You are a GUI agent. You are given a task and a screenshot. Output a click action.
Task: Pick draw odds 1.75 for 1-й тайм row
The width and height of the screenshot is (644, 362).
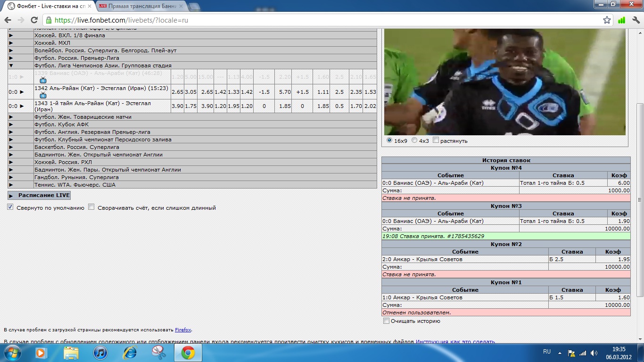tap(190, 106)
